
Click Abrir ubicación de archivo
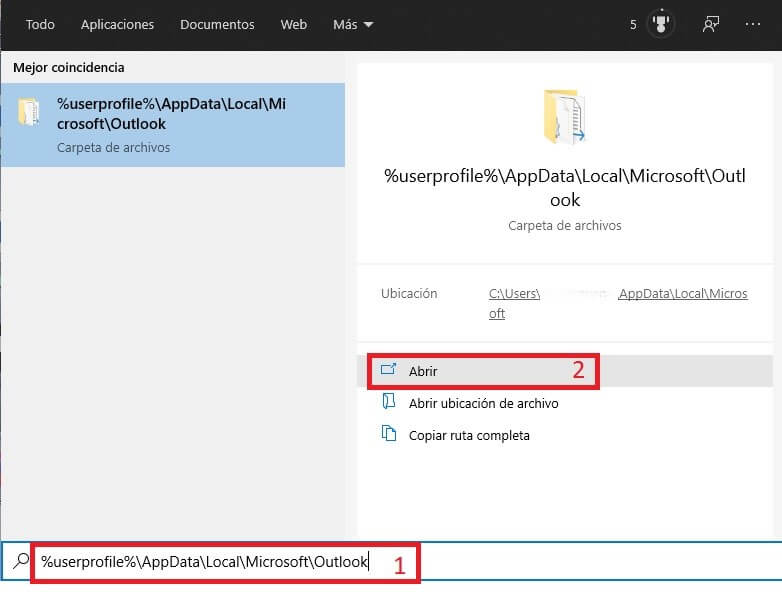[x=483, y=403]
